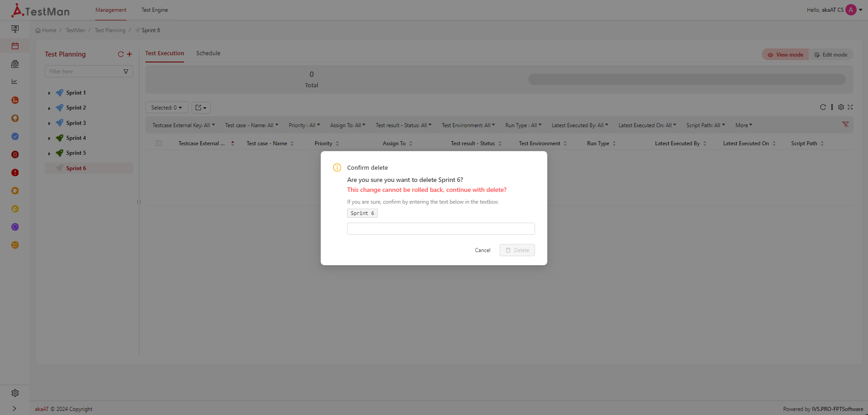Click IVS.PRO-FPTSoftware footer link
The image size is (868, 415).
(x=838, y=409)
